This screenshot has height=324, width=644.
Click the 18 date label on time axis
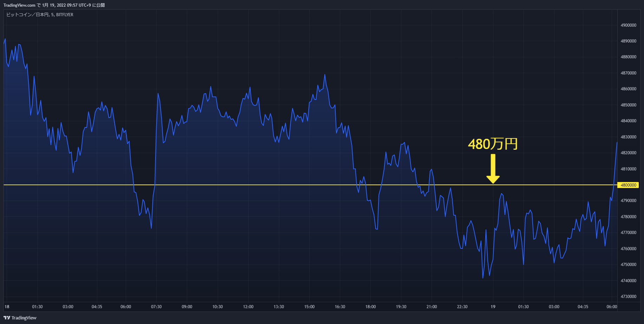pyautogui.click(x=7, y=307)
